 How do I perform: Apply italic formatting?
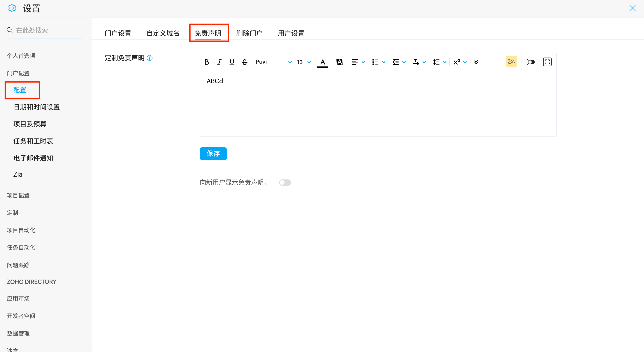[219, 62]
